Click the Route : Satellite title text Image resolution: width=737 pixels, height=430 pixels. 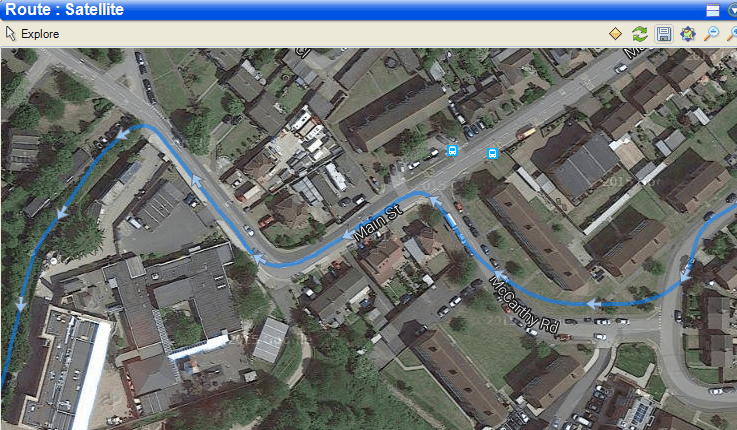click(64, 9)
